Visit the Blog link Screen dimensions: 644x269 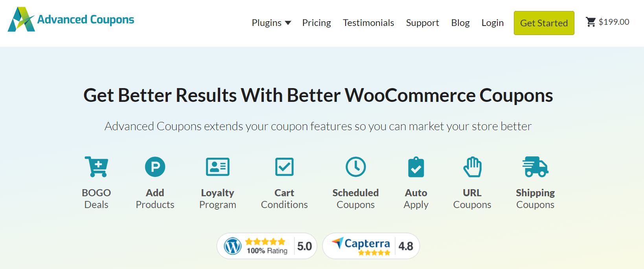click(460, 23)
